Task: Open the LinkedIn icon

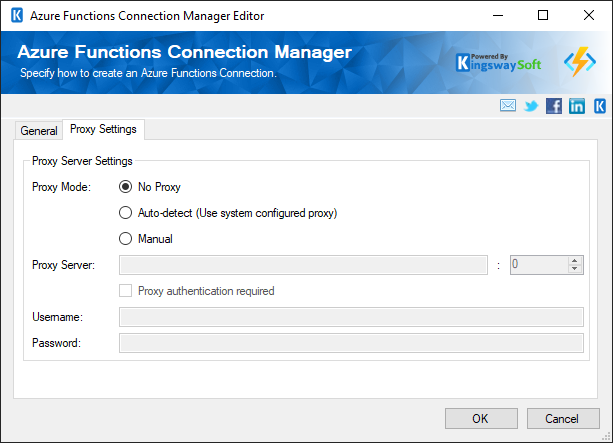Action: 577,106
